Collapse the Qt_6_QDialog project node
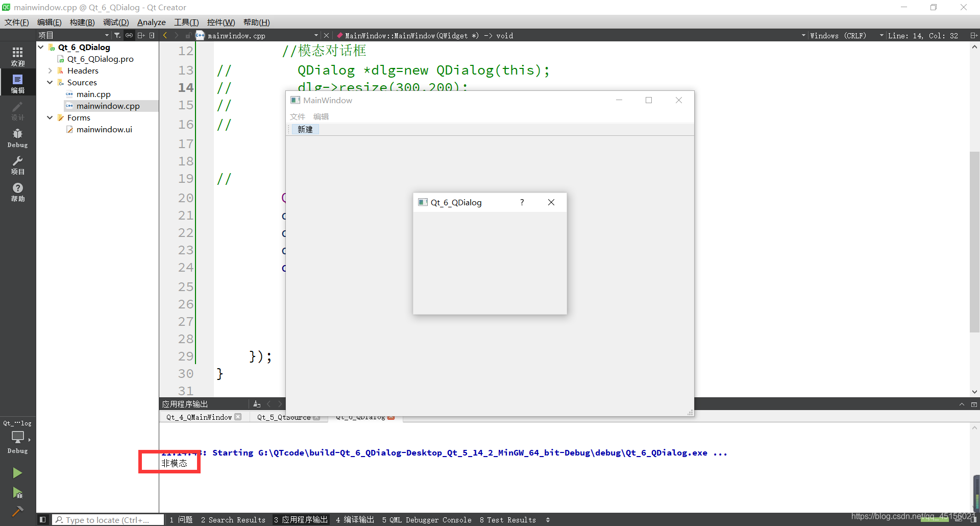This screenshot has height=526, width=980. (x=41, y=47)
